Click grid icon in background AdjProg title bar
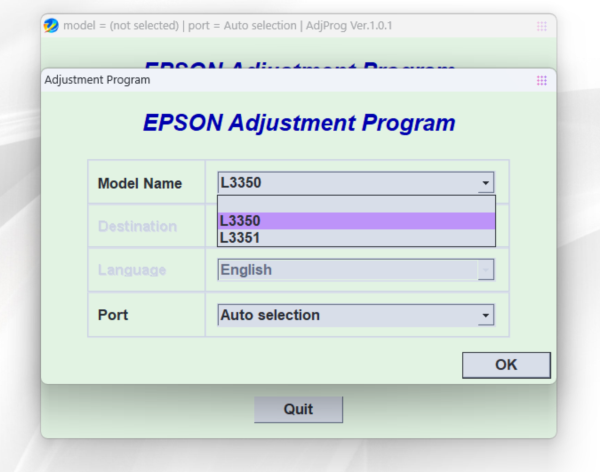Screen dimensions: 600x472 [541, 26]
